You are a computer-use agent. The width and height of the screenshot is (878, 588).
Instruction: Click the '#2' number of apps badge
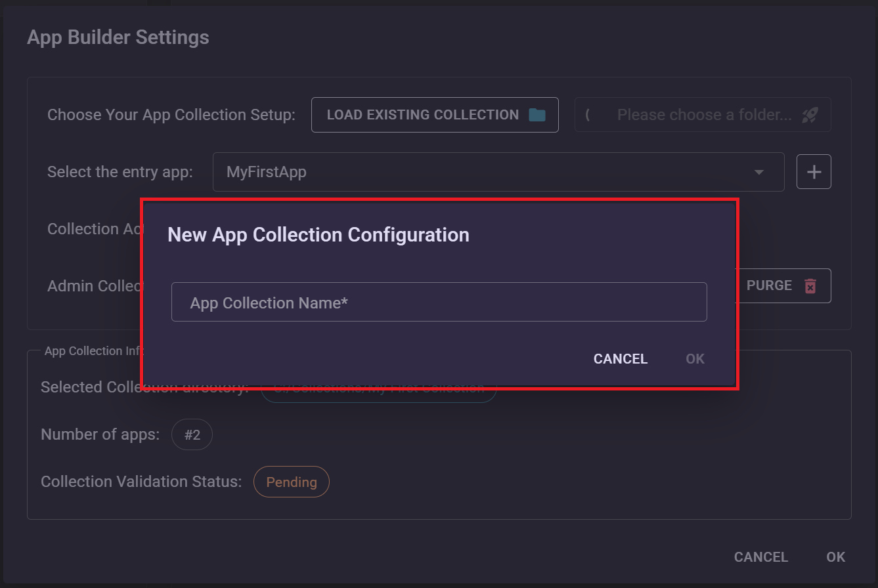[x=192, y=434]
